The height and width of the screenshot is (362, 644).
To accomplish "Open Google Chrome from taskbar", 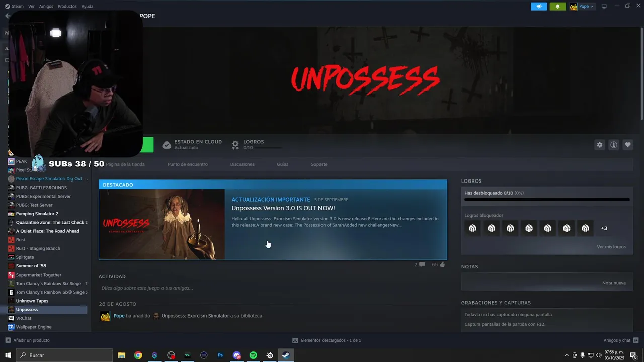I will (138, 355).
